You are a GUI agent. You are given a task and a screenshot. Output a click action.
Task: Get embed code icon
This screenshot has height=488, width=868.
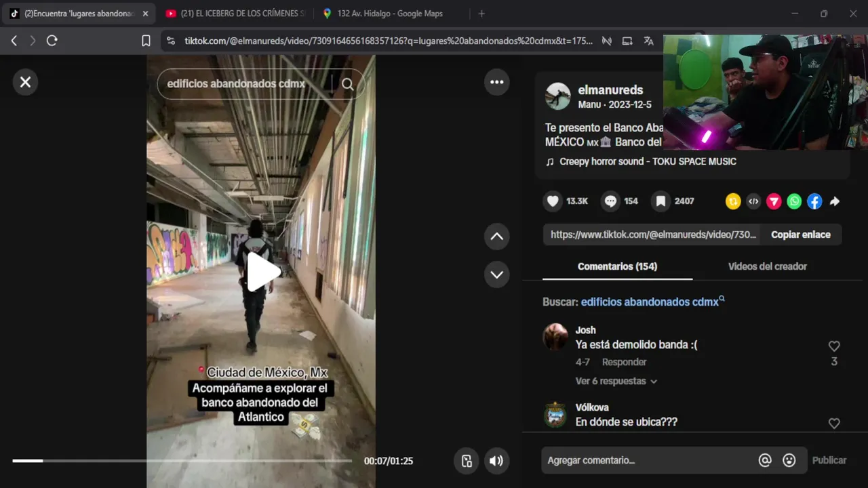753,201
